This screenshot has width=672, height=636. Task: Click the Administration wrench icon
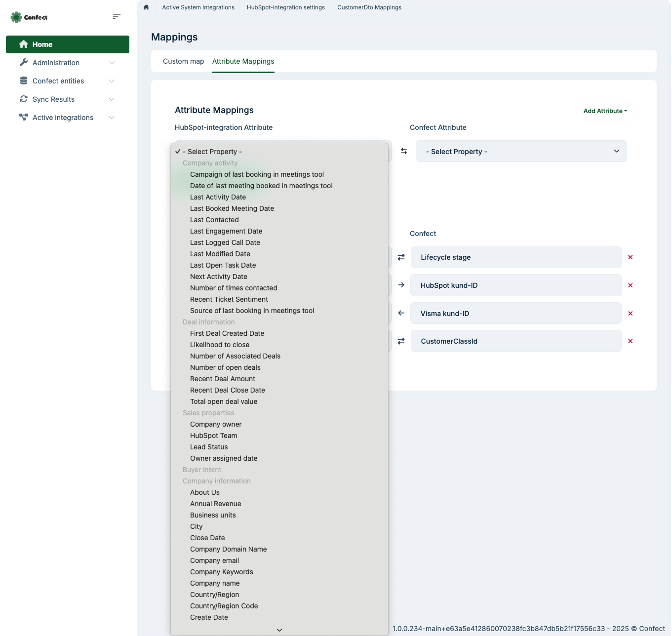tap(23, 62)
